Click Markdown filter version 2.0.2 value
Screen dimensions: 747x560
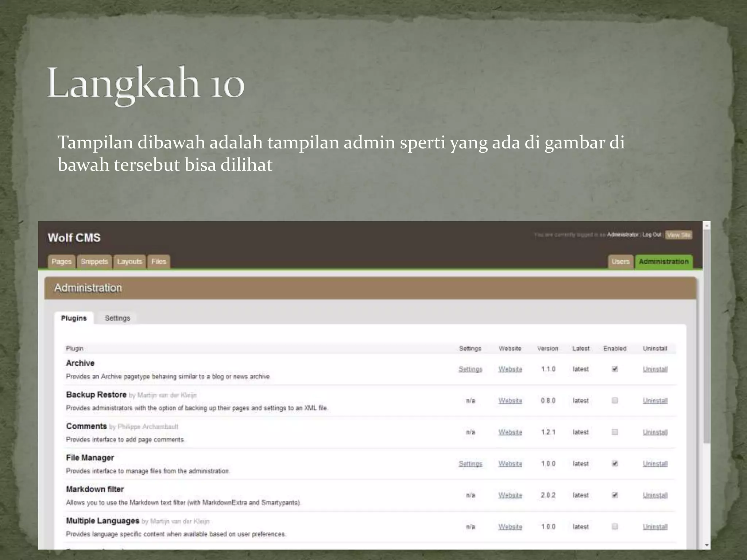tap(548, 495)
